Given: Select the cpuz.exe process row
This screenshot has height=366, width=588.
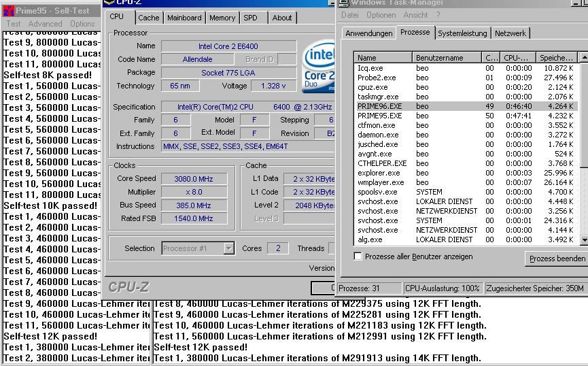Looking at the screenshot, I should (x=466, y=87).
